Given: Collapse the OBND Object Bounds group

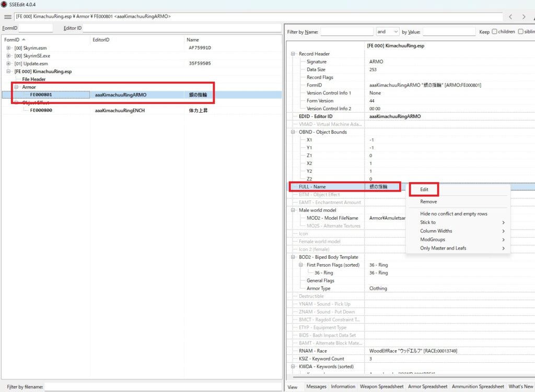Looking at the screenshot, I should point(292,132).
